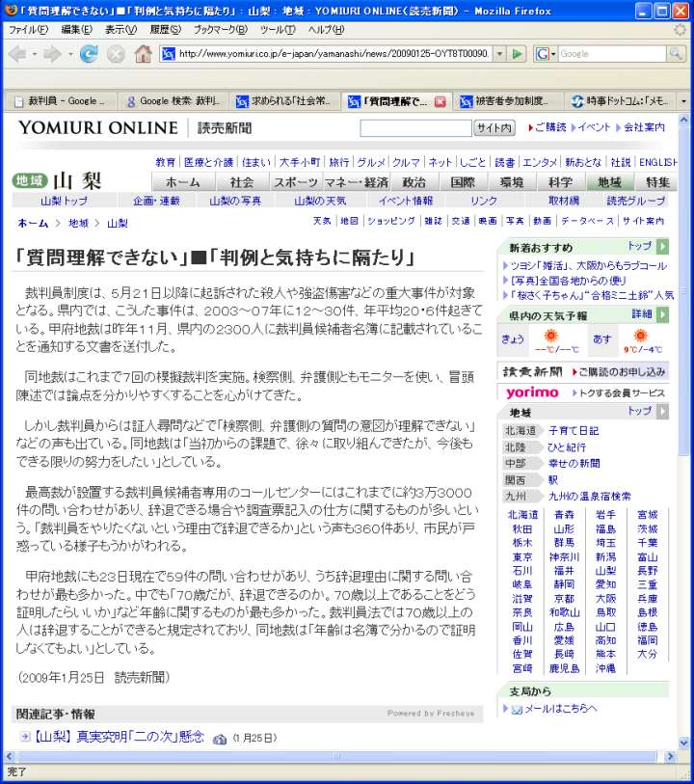This screenshot has height=784, width=694.
Task: Switch to the 被害者参加制度 tab
Action: pyautogui.click(x=503, y=101)
